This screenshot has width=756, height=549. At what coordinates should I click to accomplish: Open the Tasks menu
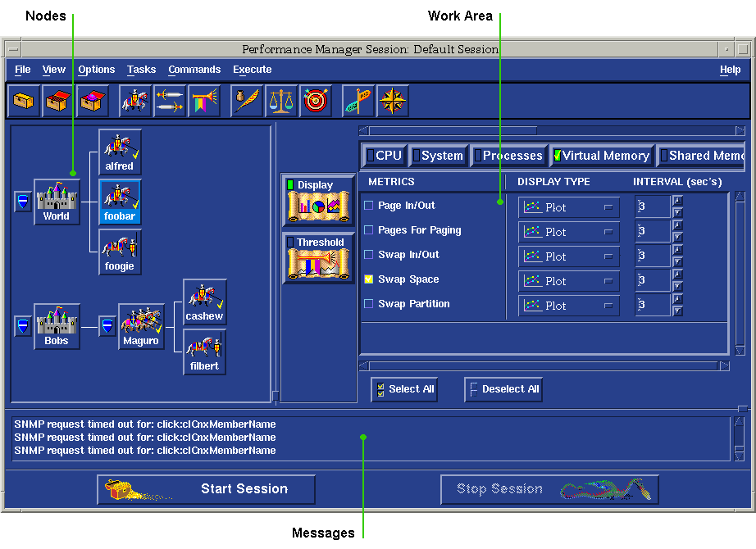pos(141,70)
